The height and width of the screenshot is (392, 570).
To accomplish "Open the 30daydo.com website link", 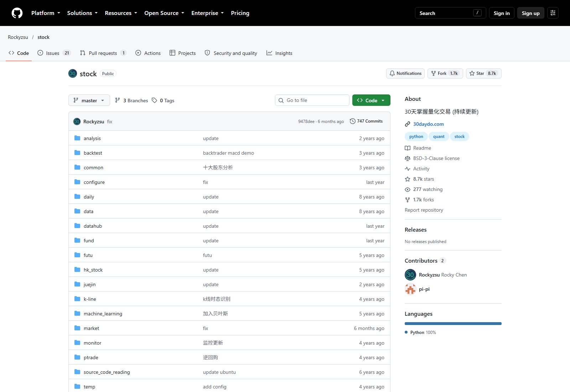I will [x=428, y=124].
